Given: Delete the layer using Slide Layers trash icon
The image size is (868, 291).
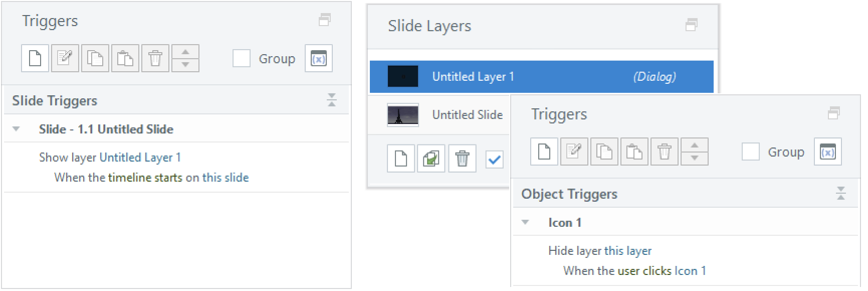Looking at the screenshot, I should 462,159.
